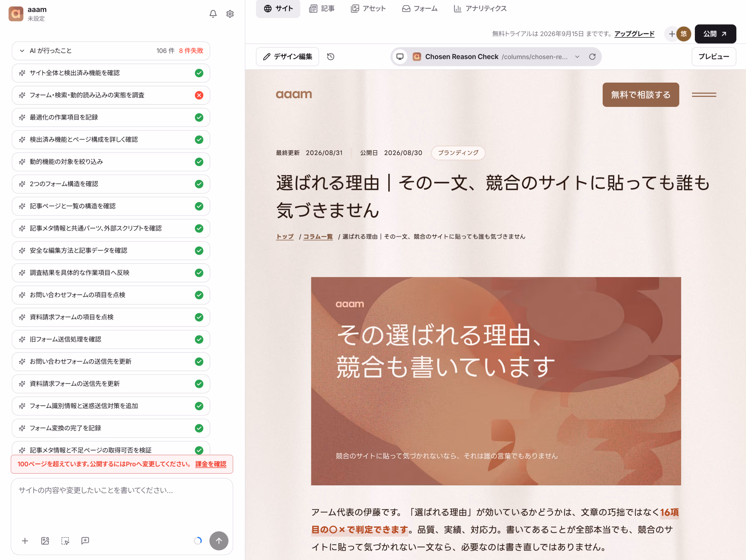Click the aaam logo in the site header

click(x=294, y=94)
